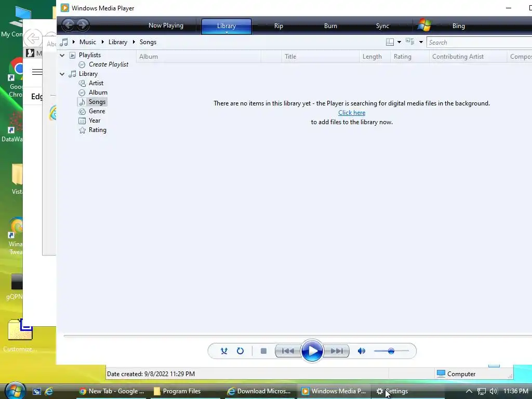Sort by the Title column header
Viewport: 532px width, 399px height.
[320, 57]
